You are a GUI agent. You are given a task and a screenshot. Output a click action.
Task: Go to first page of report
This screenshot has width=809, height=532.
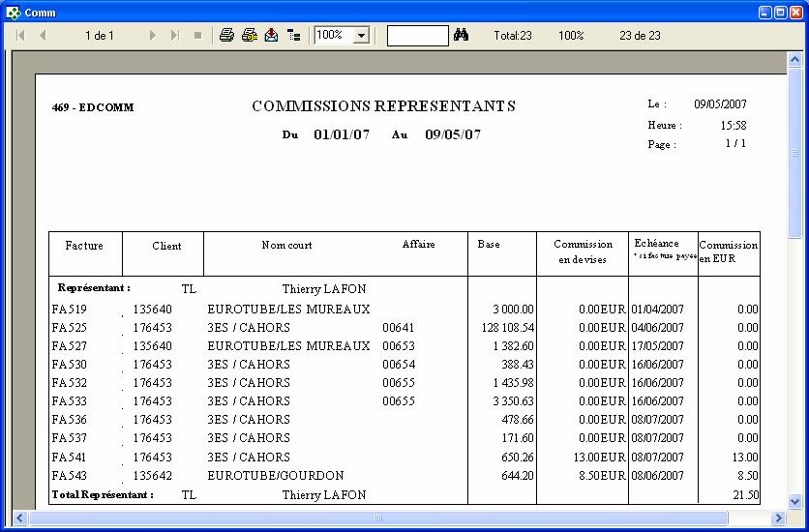(20, 36)
